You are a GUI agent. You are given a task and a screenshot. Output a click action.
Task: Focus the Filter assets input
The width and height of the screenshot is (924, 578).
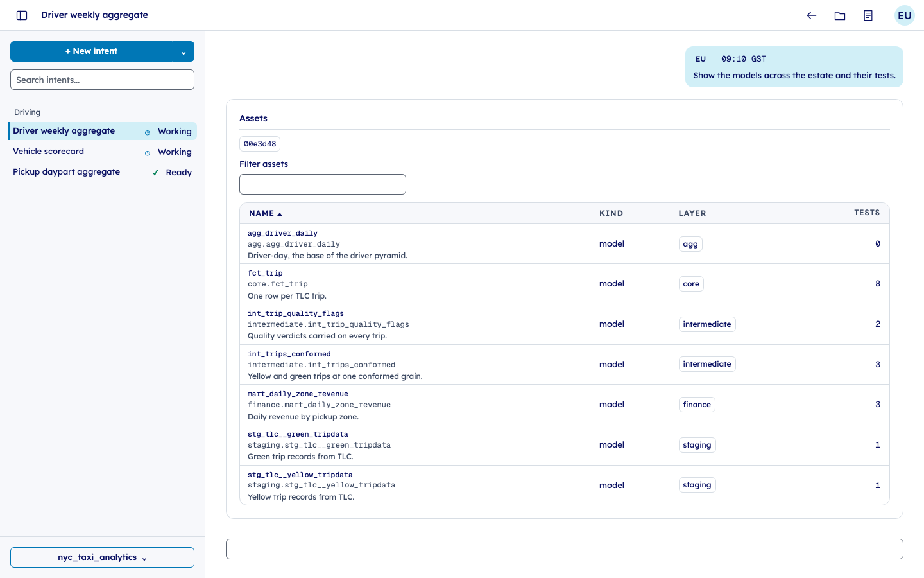point(323,184)
